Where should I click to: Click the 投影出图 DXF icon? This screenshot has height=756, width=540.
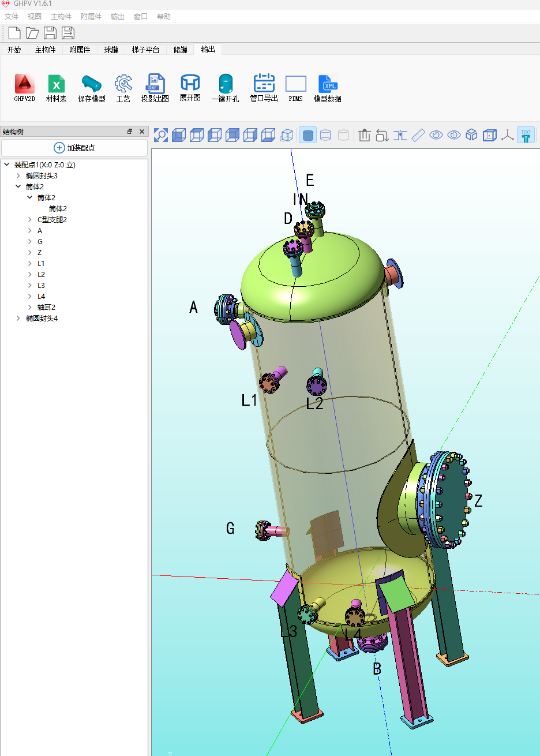(155, 88)
